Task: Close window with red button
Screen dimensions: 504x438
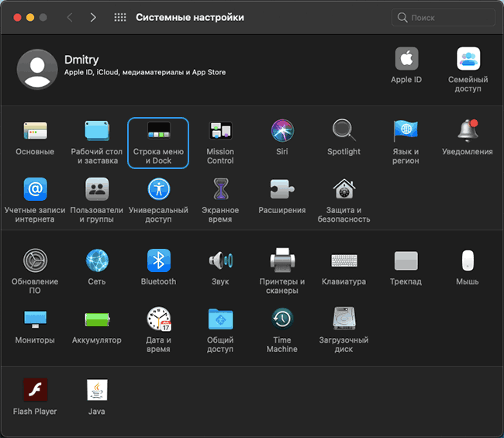Action: [x=17, y=17]
